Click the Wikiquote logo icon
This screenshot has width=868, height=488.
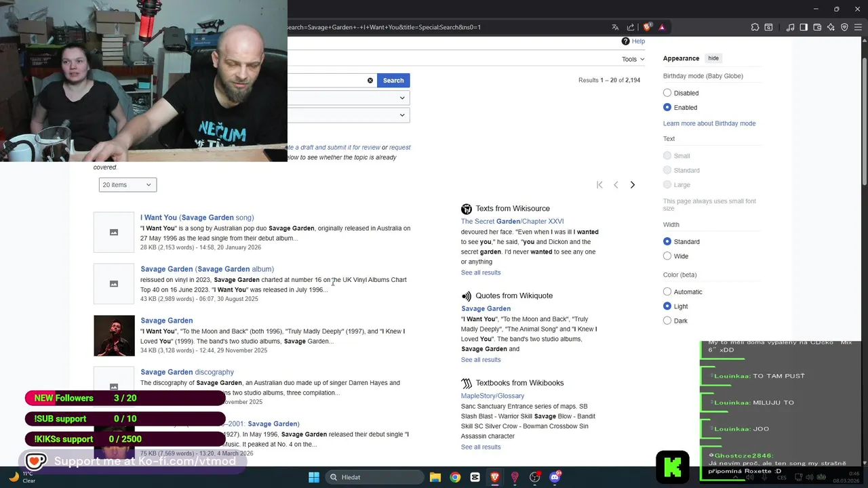tap(467, 296)
